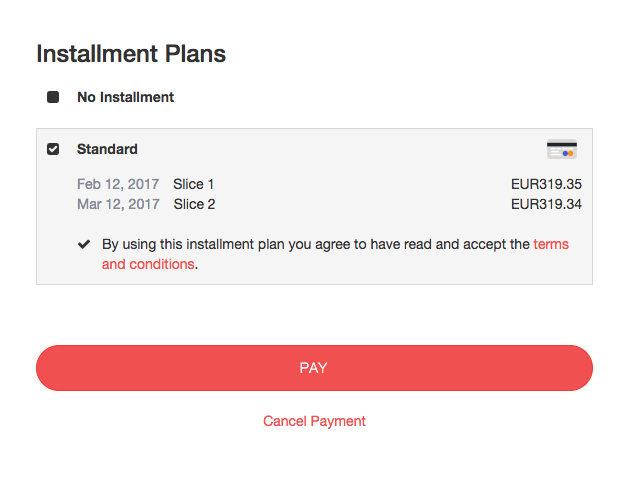Select the No Installment label

[x=125, y=97]
